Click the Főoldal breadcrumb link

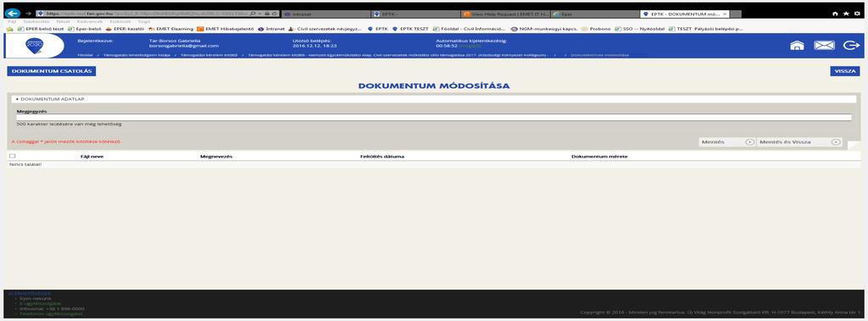[85, 55]
